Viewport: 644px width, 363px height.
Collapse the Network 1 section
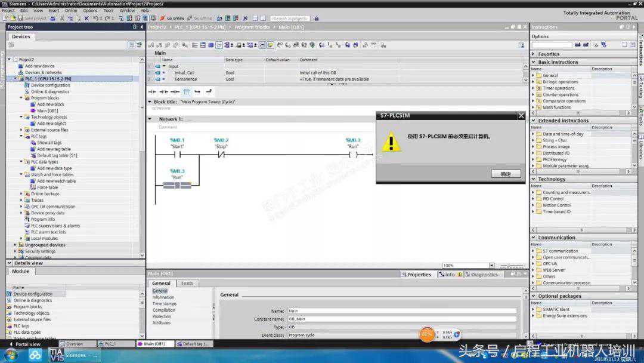[x=150, y=119]
